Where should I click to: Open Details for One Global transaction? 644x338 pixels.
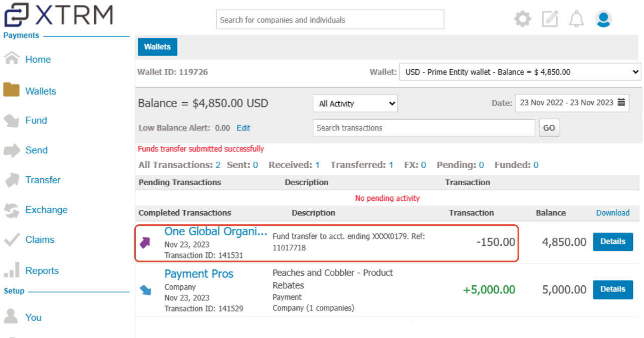tap(613, 241)
